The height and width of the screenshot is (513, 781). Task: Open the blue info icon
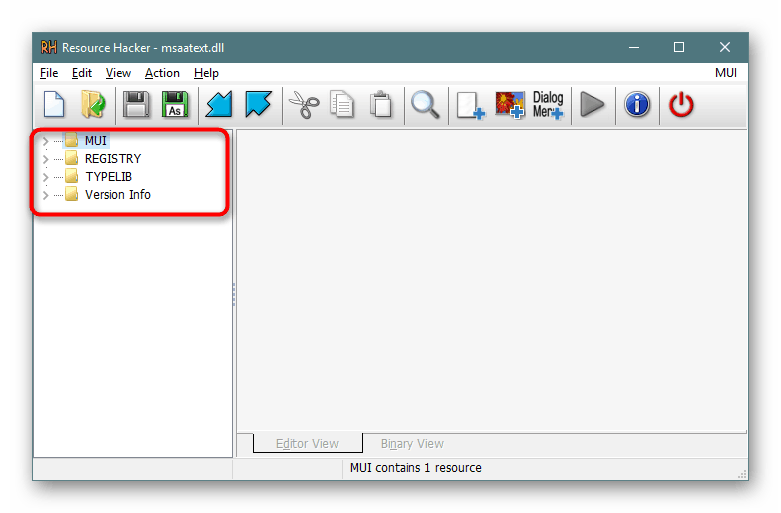(637, 105)
